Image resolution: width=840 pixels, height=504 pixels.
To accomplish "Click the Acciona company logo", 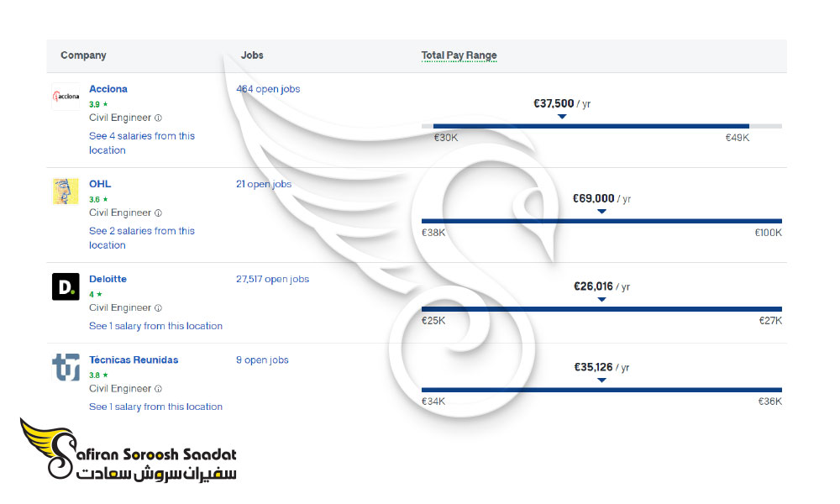I will (x=66, y=97).
